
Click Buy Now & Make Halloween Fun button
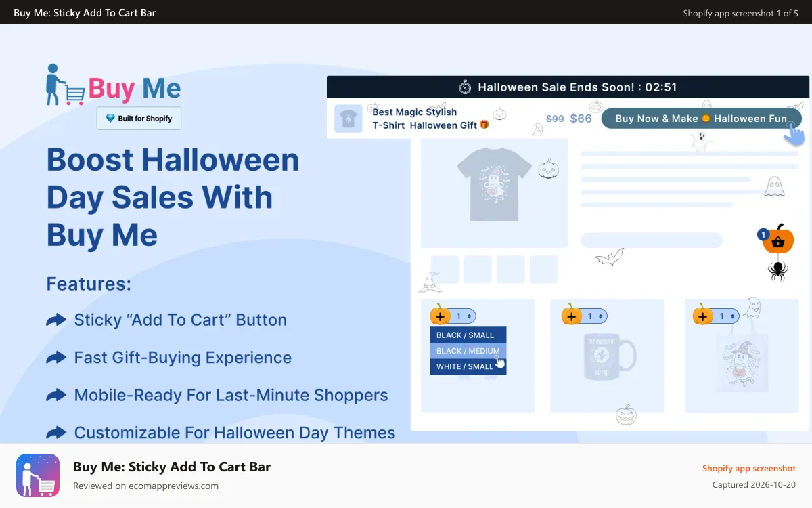701,119
